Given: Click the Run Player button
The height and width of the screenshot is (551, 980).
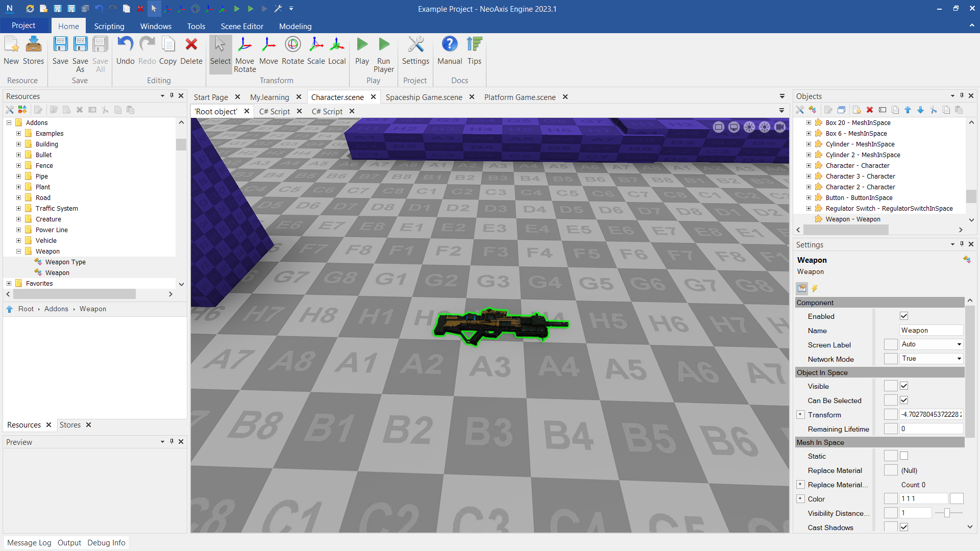Looking at the screenshot, I should [384, 54].
